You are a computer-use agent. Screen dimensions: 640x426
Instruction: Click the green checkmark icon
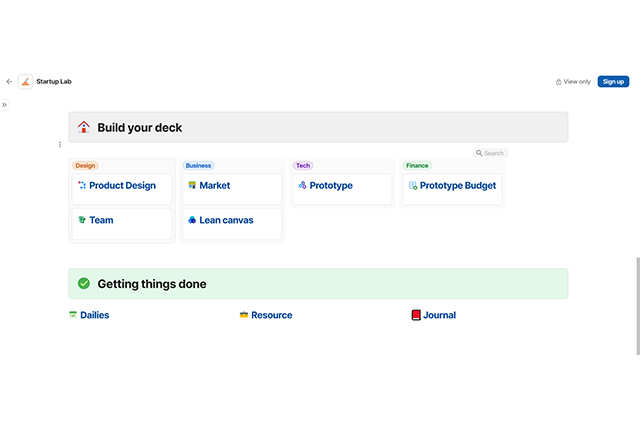point(84,284)
